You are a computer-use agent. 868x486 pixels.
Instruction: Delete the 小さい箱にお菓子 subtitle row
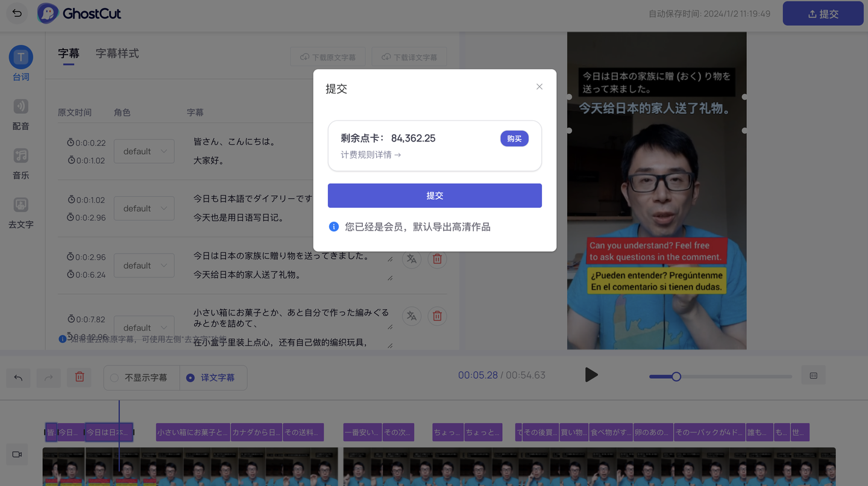(438, 316)
